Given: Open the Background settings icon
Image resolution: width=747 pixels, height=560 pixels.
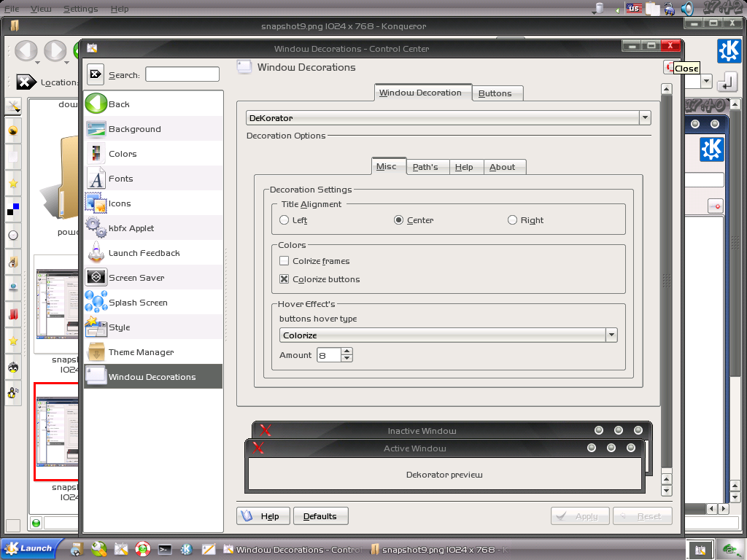Looking at the screenshot, I should [96, 129].
